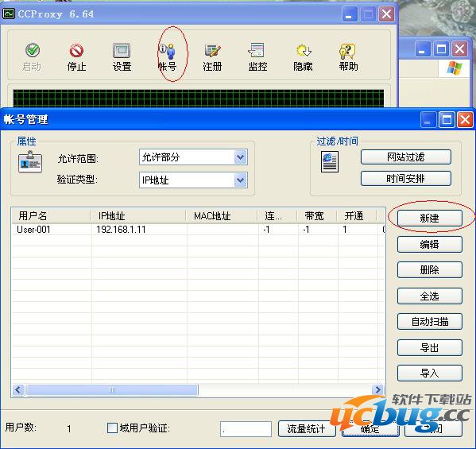Open 帐号 account management in the toolbar
This screenshot has height=449, width=476.
coord(167,57)
